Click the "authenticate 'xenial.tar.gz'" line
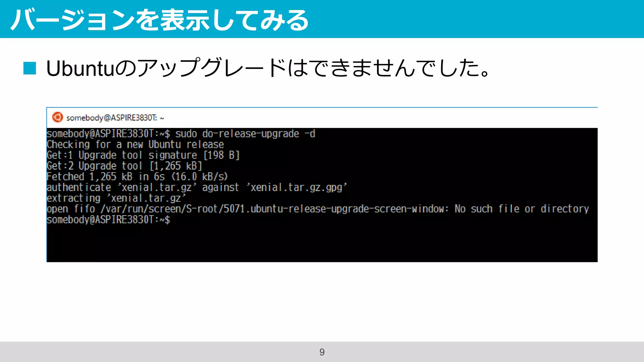Screen dimensions: 644x362 tap(197, 188)
